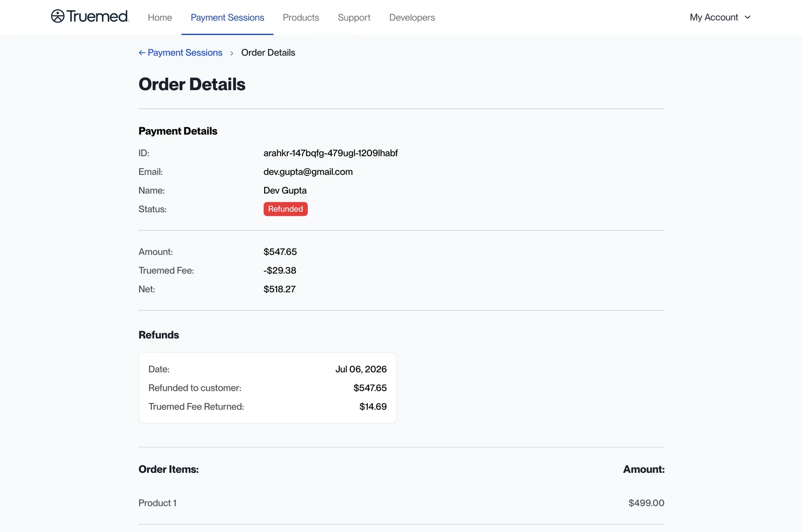Click the Payment Details section heading
This screenshot has width=802, height=532.
[178, 131]
